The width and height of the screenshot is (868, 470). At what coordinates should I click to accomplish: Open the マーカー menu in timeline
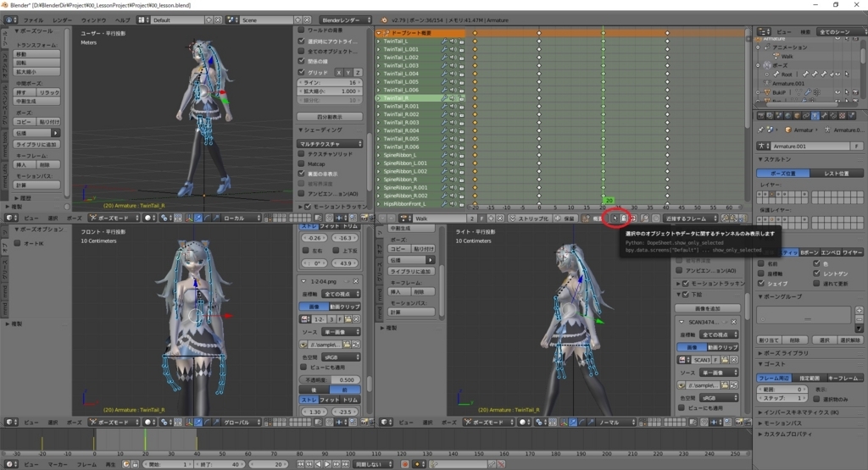point(57,464)
